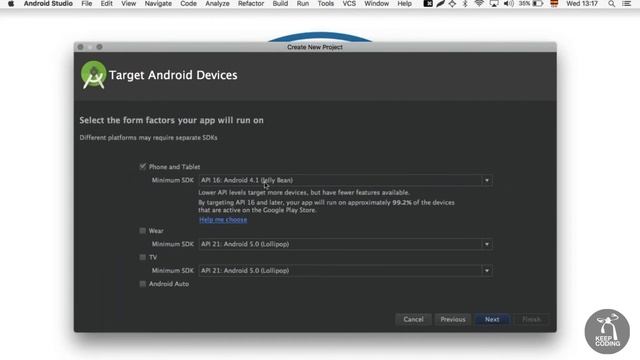
Task: Click arrow of Wear SDK combo box
Action: click(x=487, y=244)
